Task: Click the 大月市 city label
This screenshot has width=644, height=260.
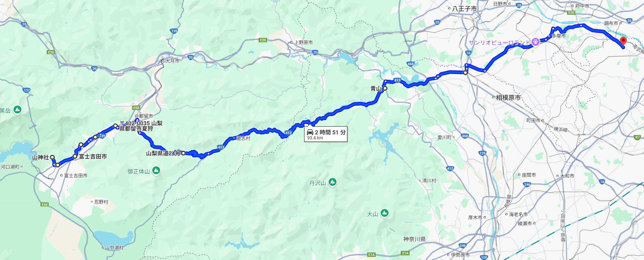Action: pos(172,61)
